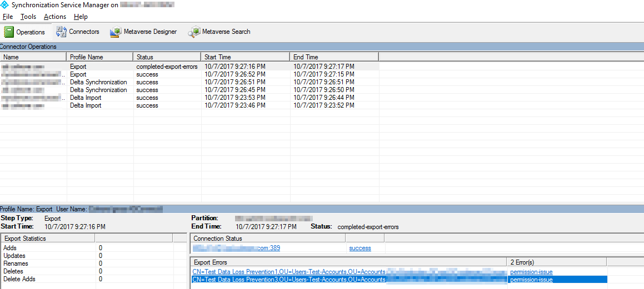This screenshot has width=644, height=289.
Task: Click the Status column header
Action: 167,57
